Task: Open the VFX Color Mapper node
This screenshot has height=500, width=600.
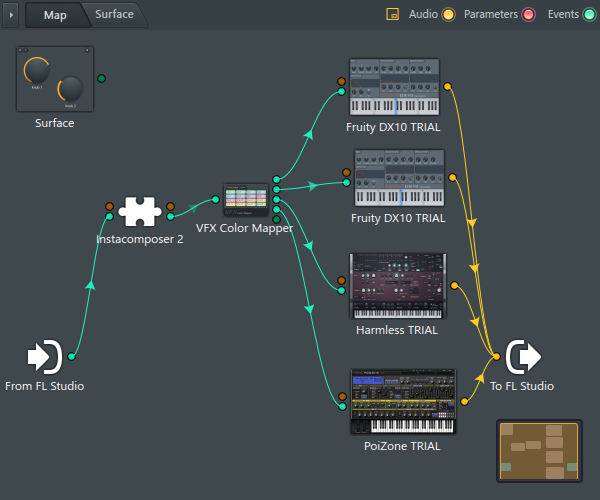Action: [x=246, y=200]
